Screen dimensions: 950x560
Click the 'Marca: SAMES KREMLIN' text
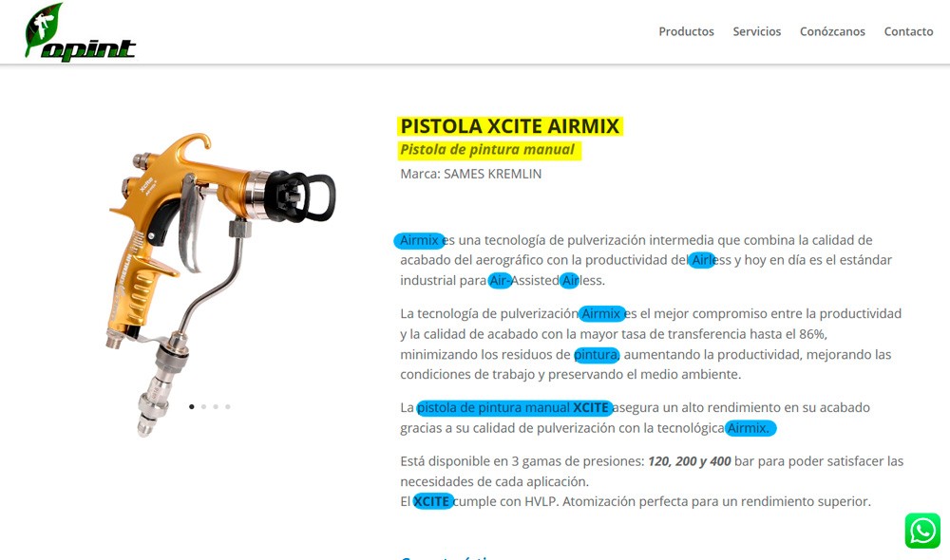tap(471, 174)
